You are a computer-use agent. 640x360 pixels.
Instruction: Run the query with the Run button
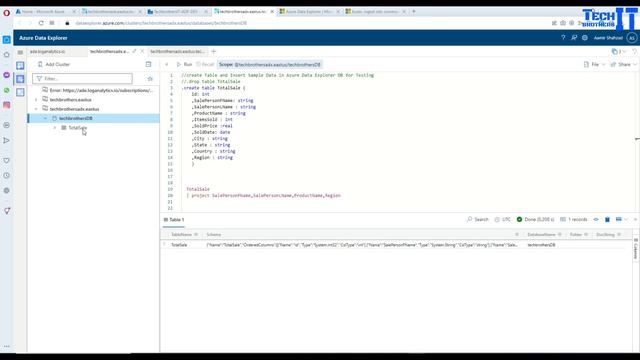[x=184, y=64]
